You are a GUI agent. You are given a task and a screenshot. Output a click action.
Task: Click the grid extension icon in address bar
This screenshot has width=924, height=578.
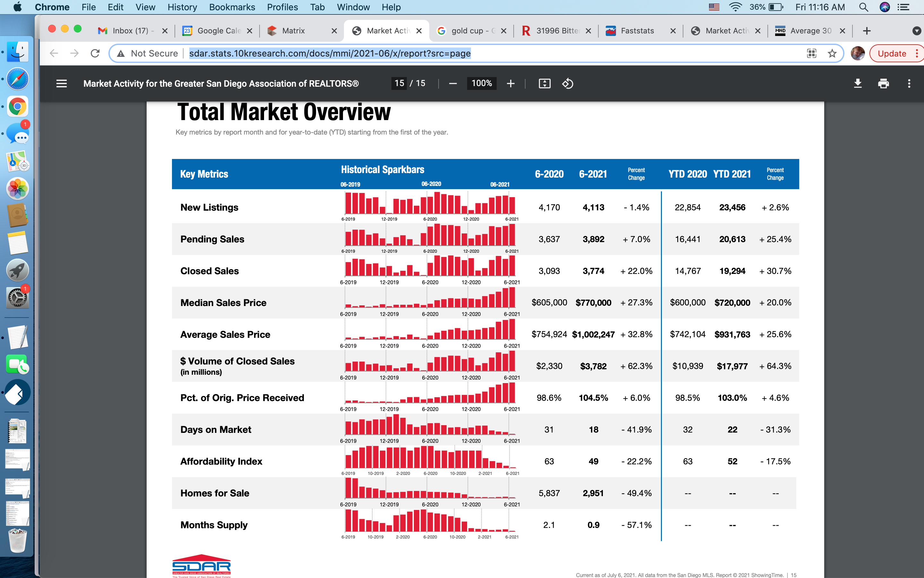click(812, 54)
